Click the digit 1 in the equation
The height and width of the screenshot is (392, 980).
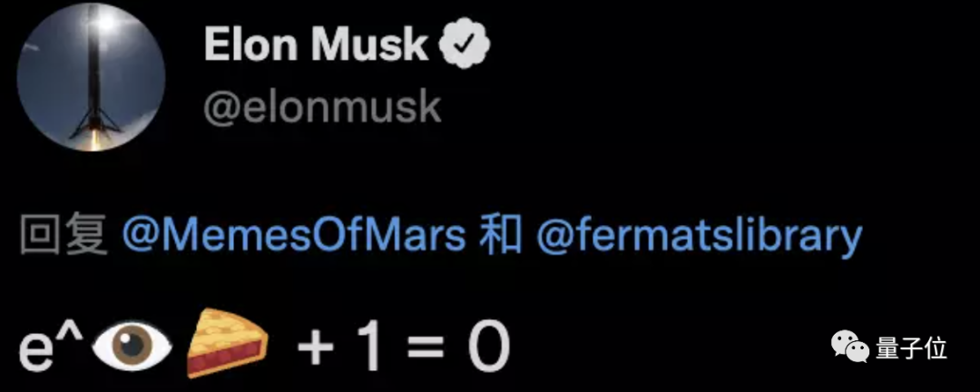(x=367, y=347)
